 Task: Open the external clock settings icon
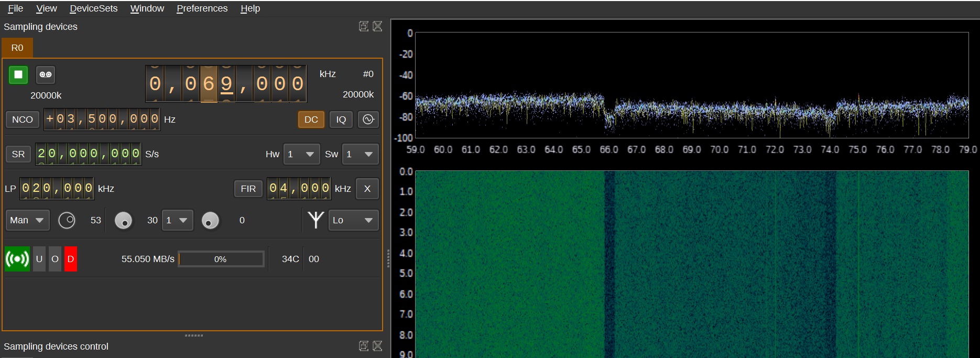point(368,120)
